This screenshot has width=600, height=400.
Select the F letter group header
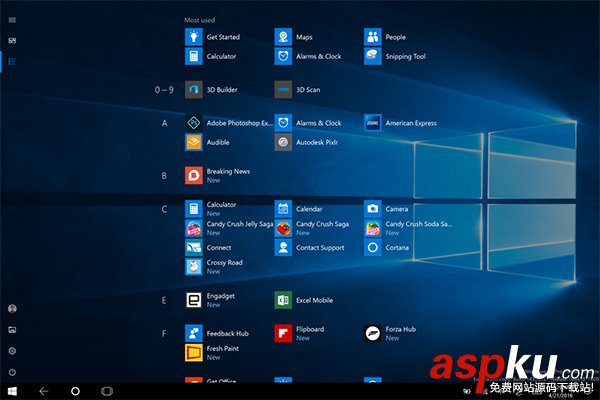(x=164, y=334)
